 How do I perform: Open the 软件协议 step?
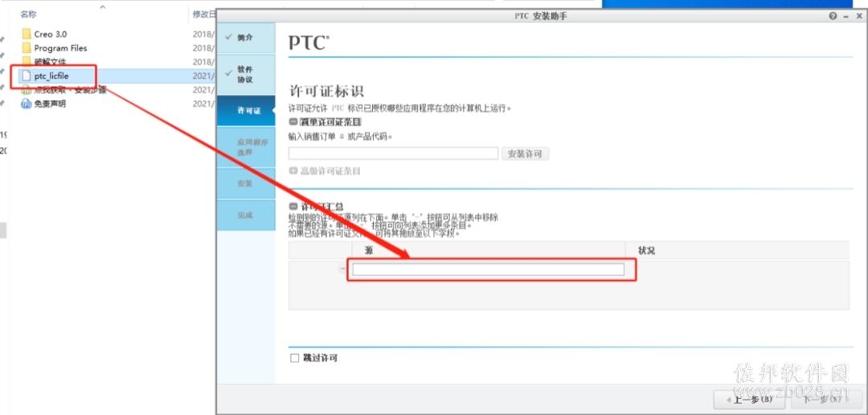coord(246,74)
